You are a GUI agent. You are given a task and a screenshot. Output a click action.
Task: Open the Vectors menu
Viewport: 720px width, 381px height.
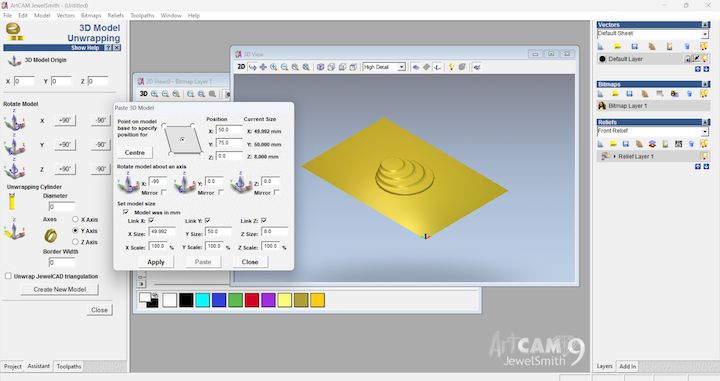pyautogui.click(x=65, y=15)
